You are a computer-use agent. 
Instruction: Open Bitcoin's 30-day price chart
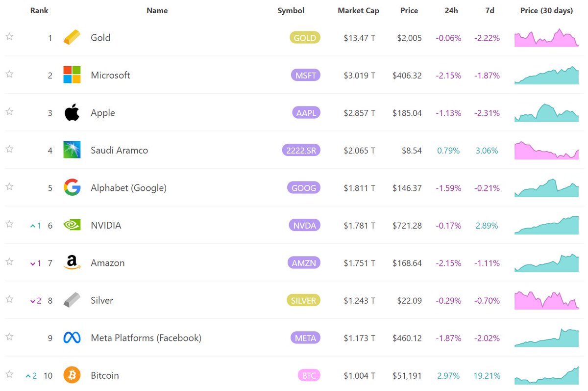click(x=546, y=375)
